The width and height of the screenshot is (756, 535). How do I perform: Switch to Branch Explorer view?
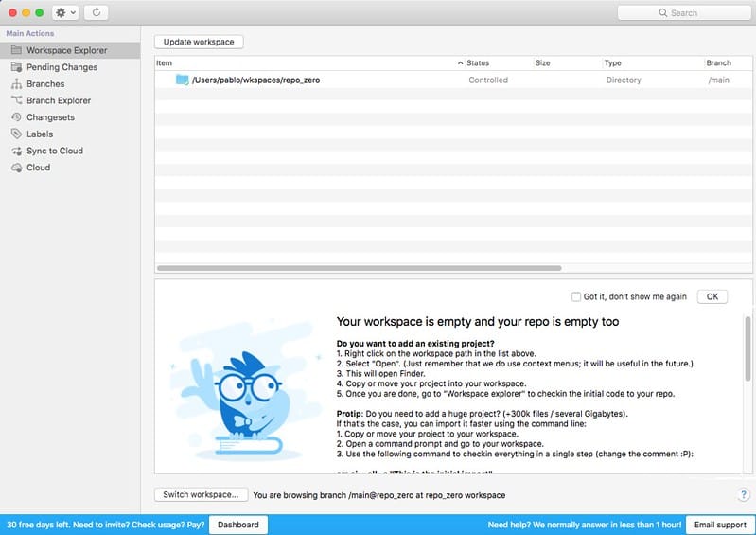click(x=70, y=100)
